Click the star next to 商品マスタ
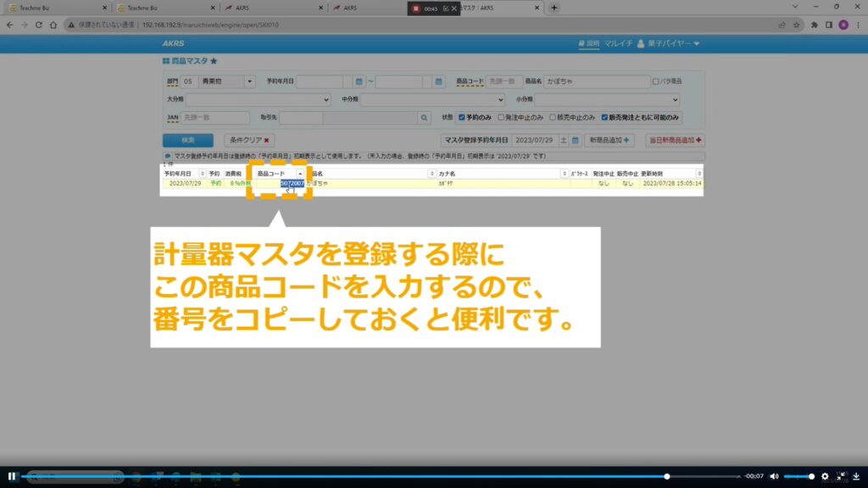The width and height of the screenshot is (868, 488). coord(214,61)
